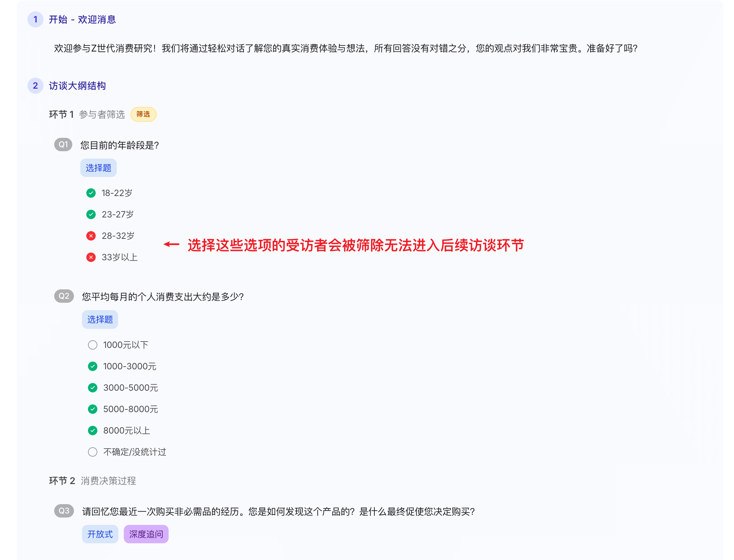Select the empty radio for 不确定/没统计过
Screen dimensions: 734x560
pyautogui.click(x=92, y=452)
